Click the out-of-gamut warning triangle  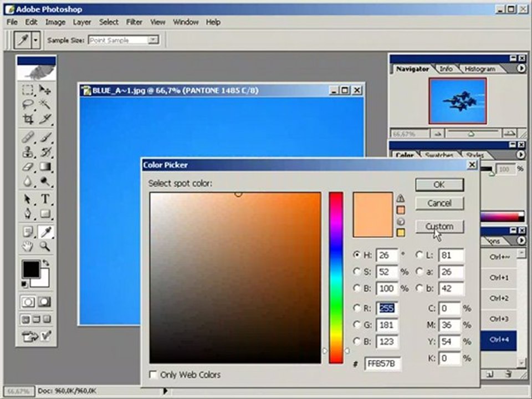pyautogui.click(x=401, y=198)
